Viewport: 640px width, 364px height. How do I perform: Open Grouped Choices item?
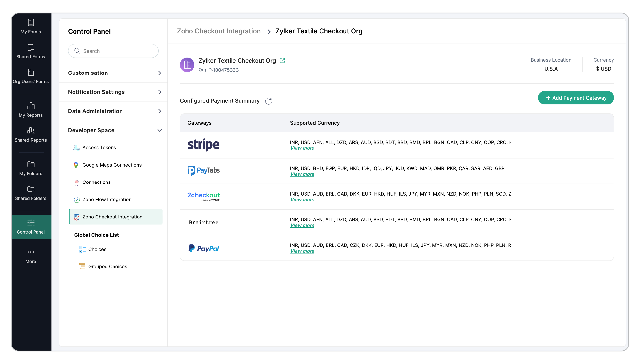pyautogui.click(x=108, y=267)
